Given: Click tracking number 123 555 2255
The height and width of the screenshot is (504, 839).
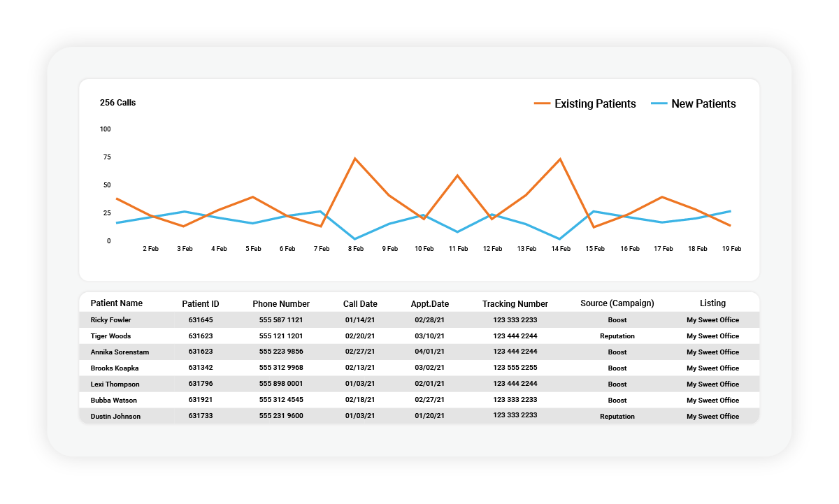Looking at the screenshot, I should (515, 368).
